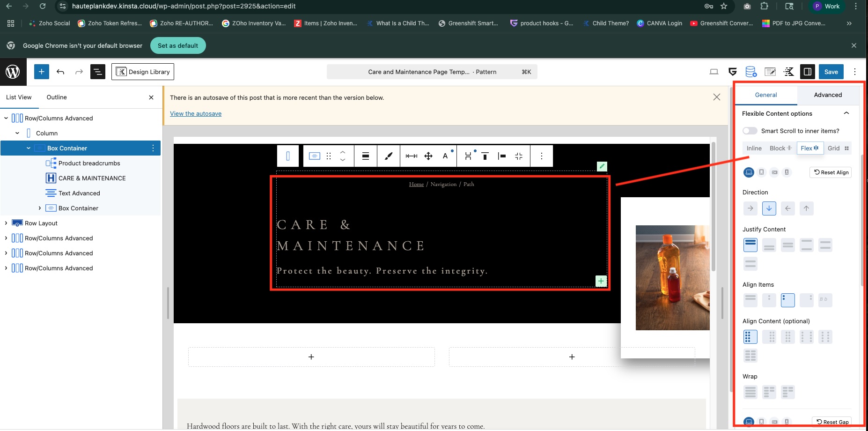Viewport: 868px width, 431px height.
Task: Set direction to row right arrow
Action: 750,208
